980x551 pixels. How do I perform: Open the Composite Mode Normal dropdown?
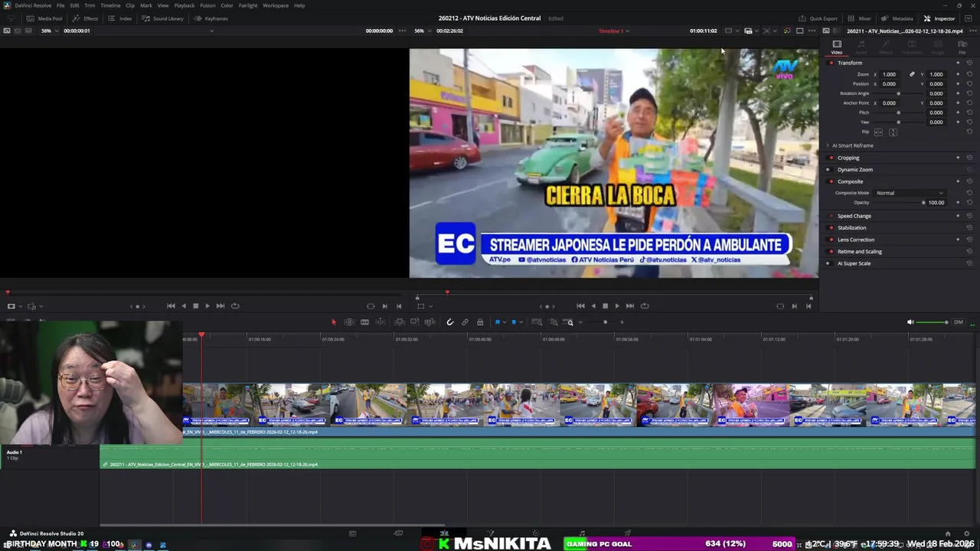[910, 193]
